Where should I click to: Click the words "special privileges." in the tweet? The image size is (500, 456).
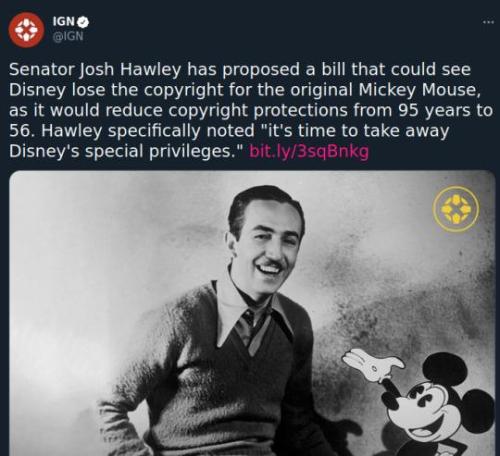163,151
